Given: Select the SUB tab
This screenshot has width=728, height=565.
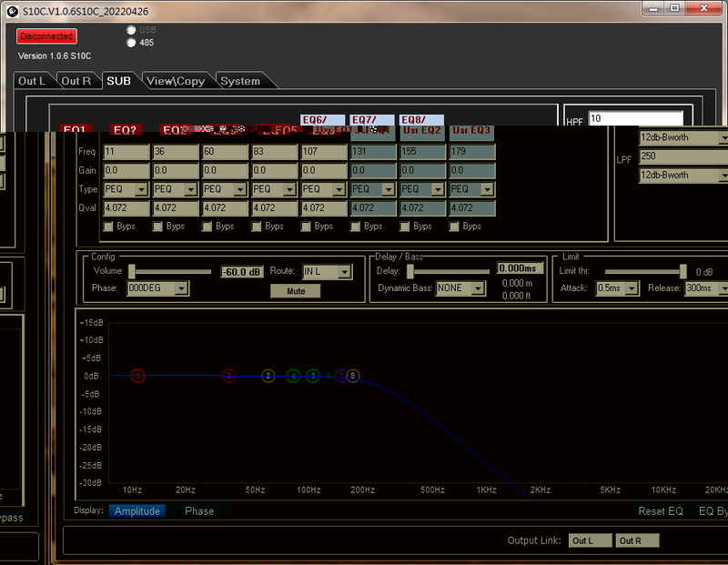Looking at the screenshot, I should pos(119,81).
